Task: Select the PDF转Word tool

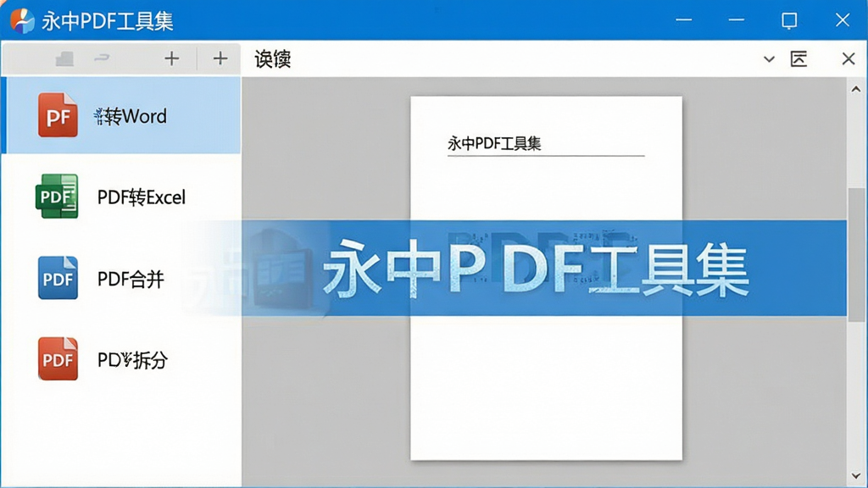Action: 122,115
